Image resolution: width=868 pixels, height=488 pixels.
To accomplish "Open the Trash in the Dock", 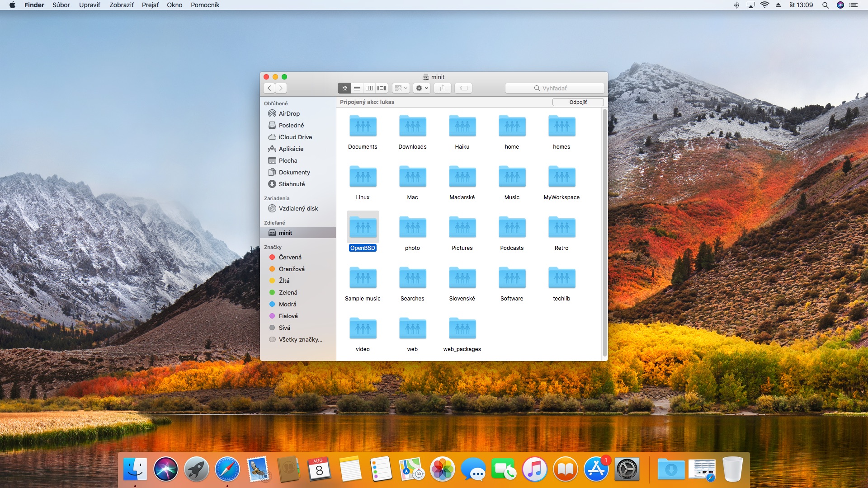I will click(732, 469).
